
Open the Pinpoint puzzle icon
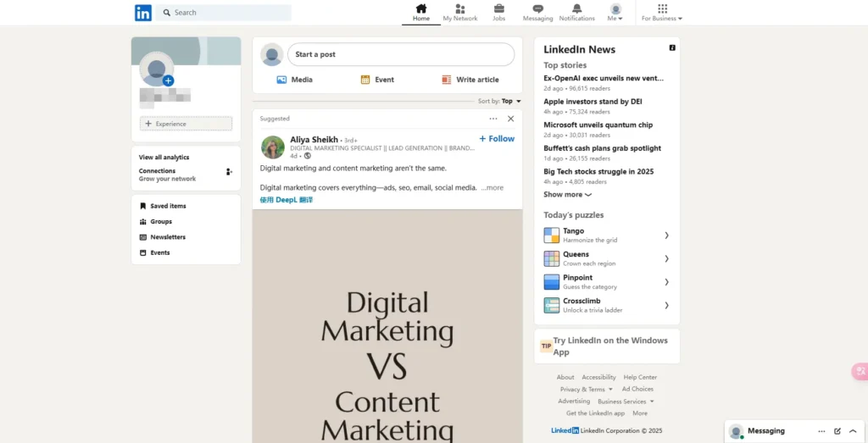pos(551,281)
